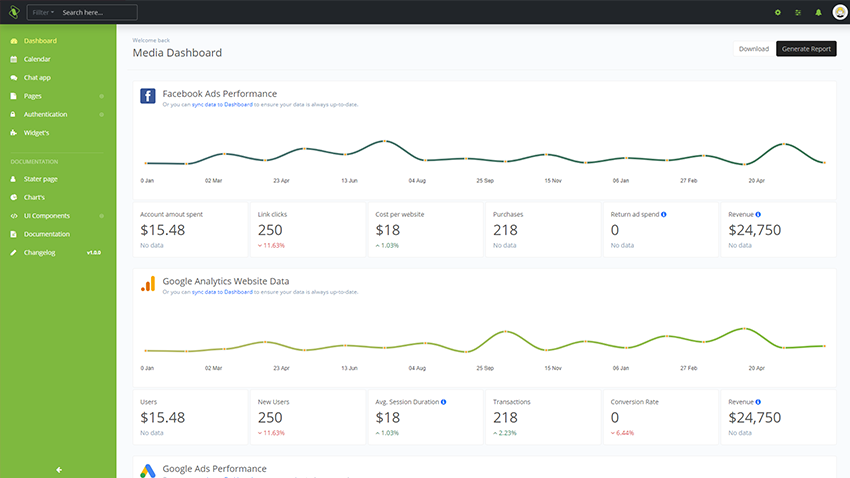This screenshot has height=478, width=850.
Task: Open Chat app from the sidebar
Action: (37, 77)
